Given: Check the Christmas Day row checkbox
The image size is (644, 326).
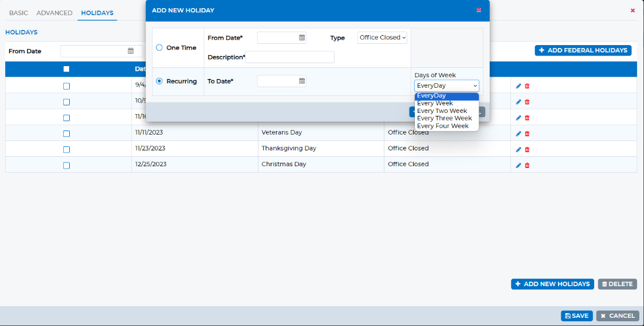Looking at the screenshot, I should [x=67, y=165].
